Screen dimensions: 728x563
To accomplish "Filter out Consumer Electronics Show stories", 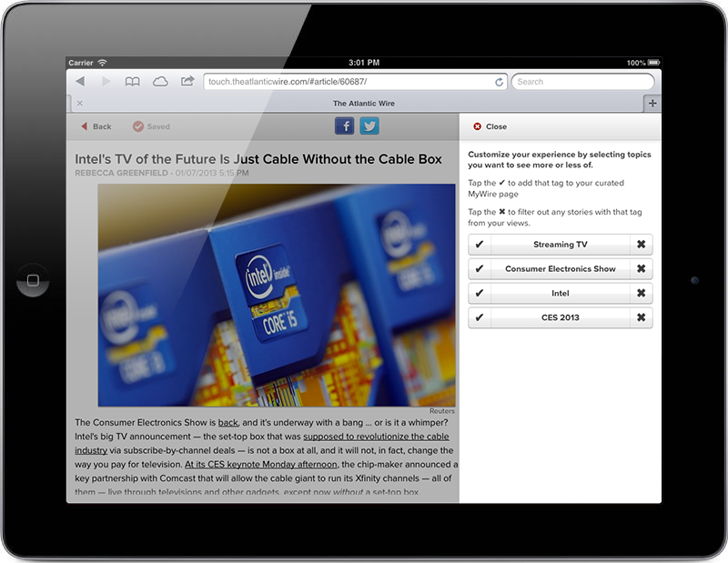I will click(642, 268).
